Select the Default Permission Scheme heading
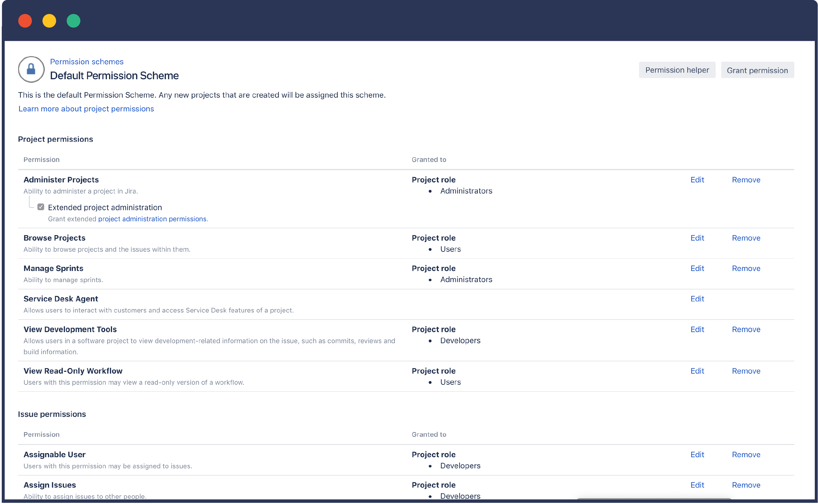Screen dimensions: 818x504 pos(114,76)
